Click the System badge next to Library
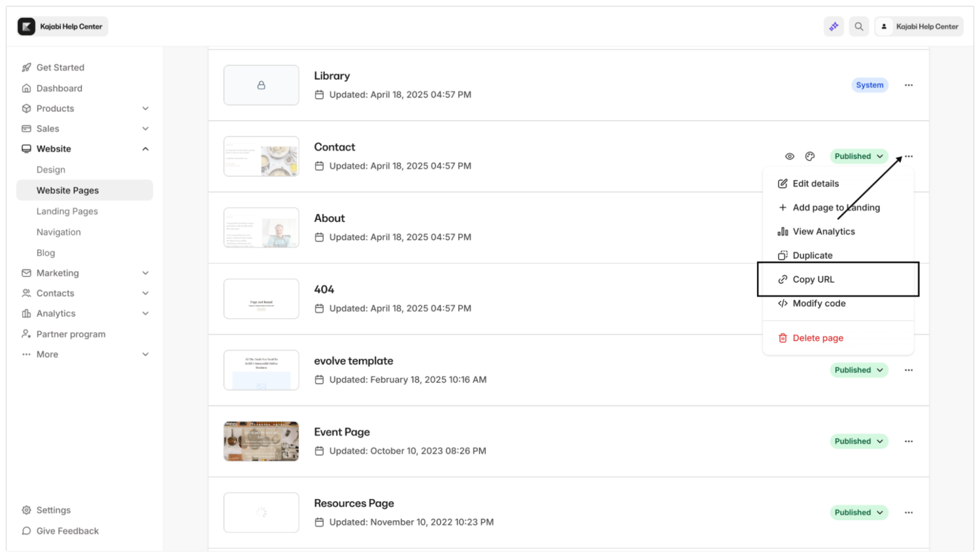This screenshot has height=558, width=980. click(x=869, y=85)
